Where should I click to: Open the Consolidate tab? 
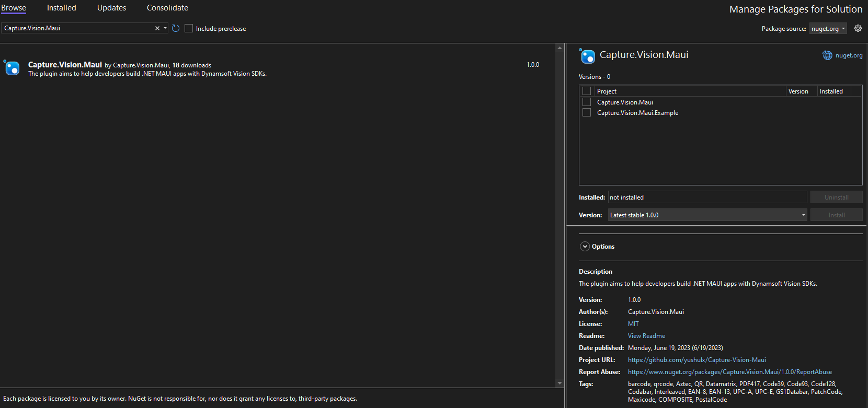pyautogui.click(x=167, y=8)
